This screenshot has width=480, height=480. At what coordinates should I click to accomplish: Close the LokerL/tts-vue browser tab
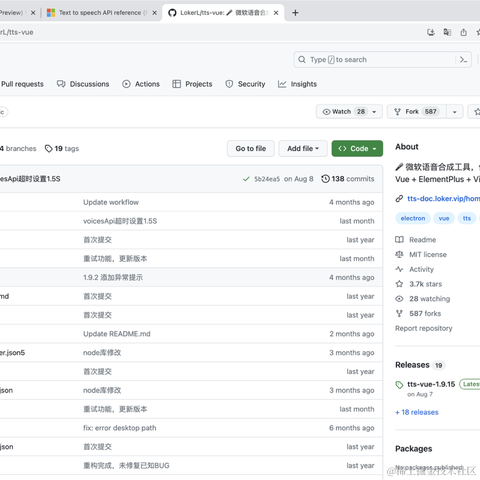coord(276,13)
